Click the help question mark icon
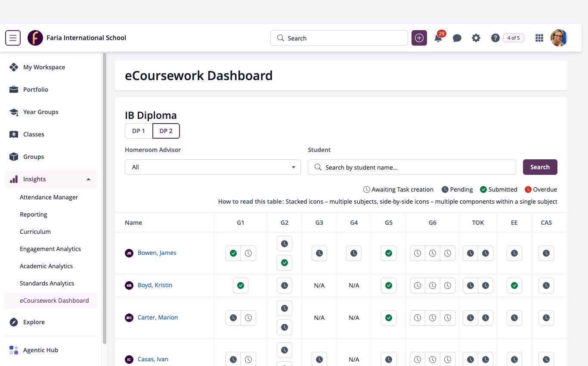 click(495, 38)
